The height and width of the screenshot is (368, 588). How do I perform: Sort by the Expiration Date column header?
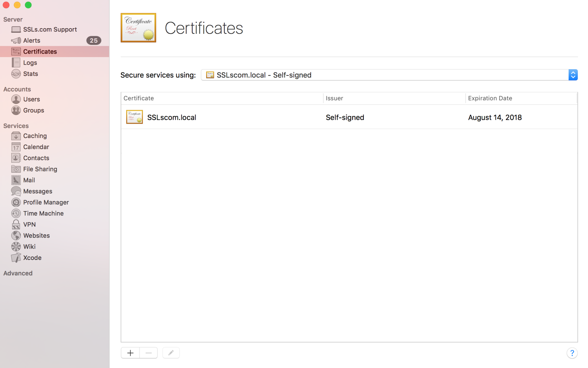click(x=521, y=98)
